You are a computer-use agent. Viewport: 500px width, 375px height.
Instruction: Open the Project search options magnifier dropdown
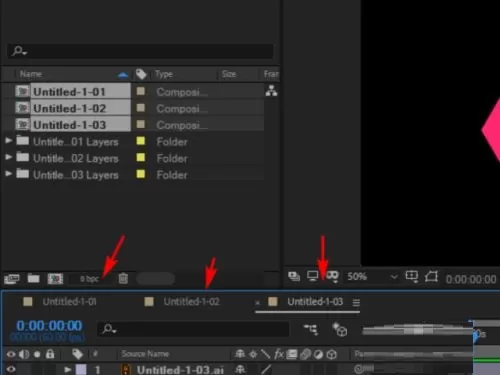pyautogui.click(x=20, y=51)
